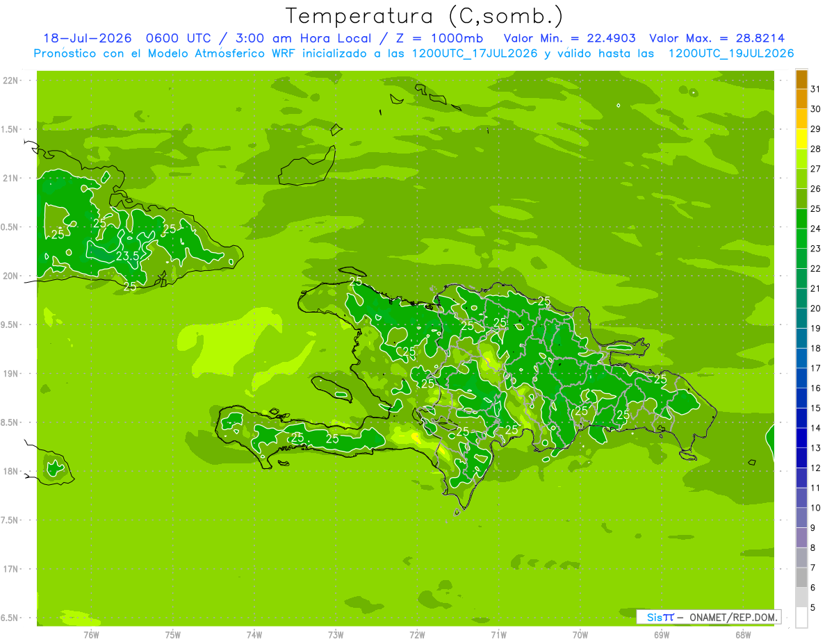The height and width of the screenshot is (644, 834).
Task: Click the '25' colorbar scale label
Action: pyautogui.click(x=815, y=208)
